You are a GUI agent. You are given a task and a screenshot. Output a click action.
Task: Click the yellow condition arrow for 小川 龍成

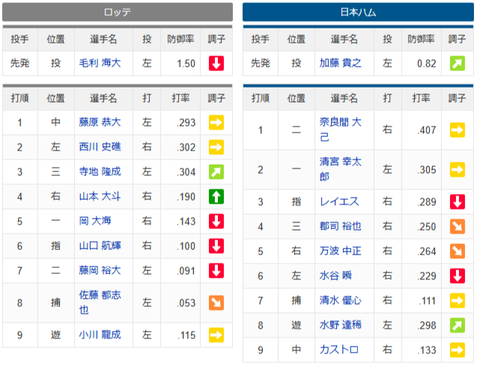(216, 335)
